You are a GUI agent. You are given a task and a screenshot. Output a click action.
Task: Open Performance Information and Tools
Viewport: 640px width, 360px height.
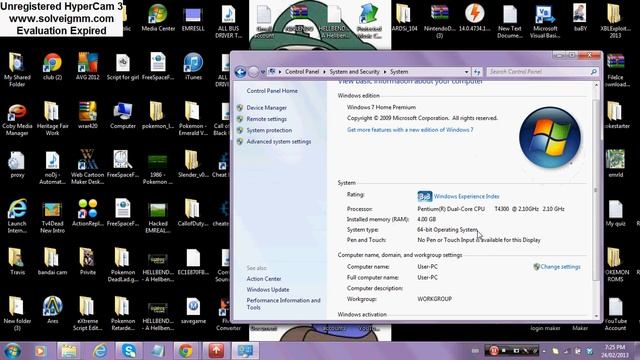coord(283,304)
